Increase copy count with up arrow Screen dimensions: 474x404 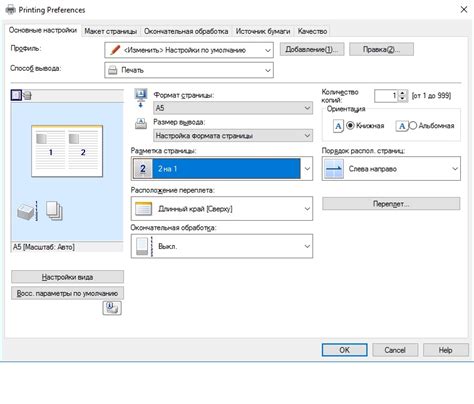403,93
